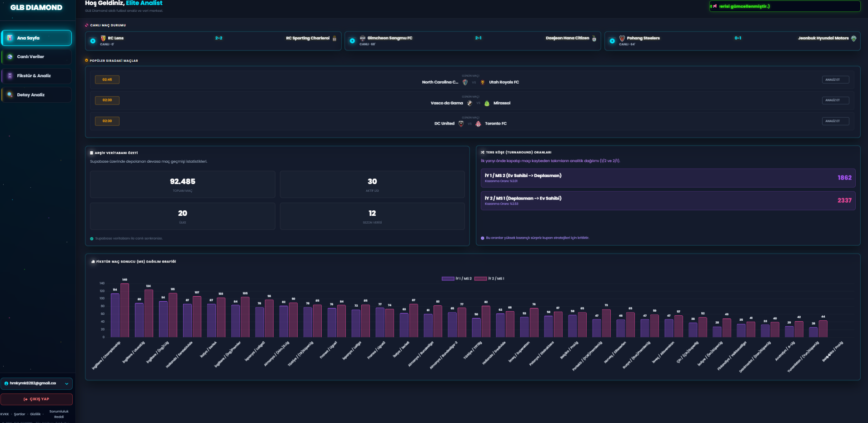
Task: Click the RC Lens team crest
Action: [103, 38]
